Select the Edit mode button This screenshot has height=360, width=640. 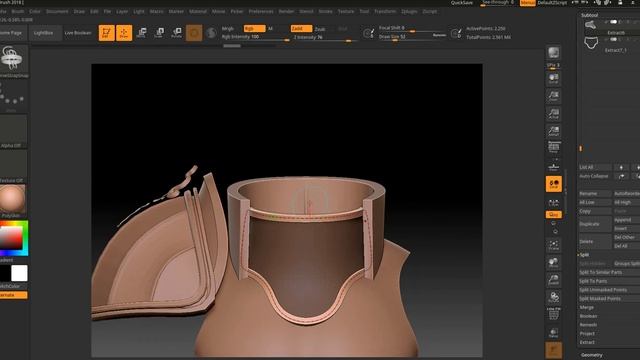[x=107, y=33]
